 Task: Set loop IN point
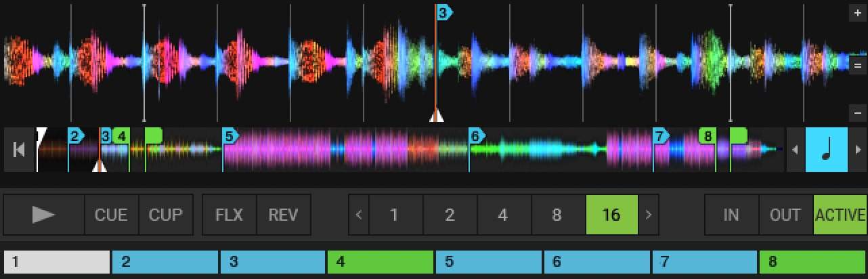tap(732, 215)
